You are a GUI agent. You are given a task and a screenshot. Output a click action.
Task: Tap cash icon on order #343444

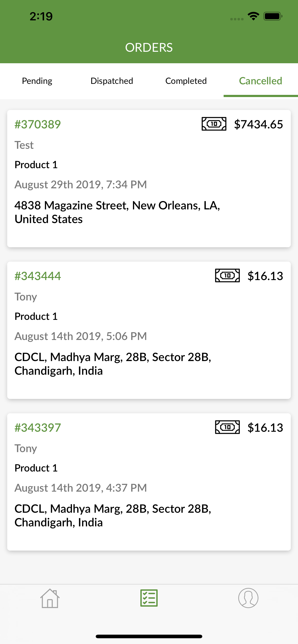coord(227,276)
